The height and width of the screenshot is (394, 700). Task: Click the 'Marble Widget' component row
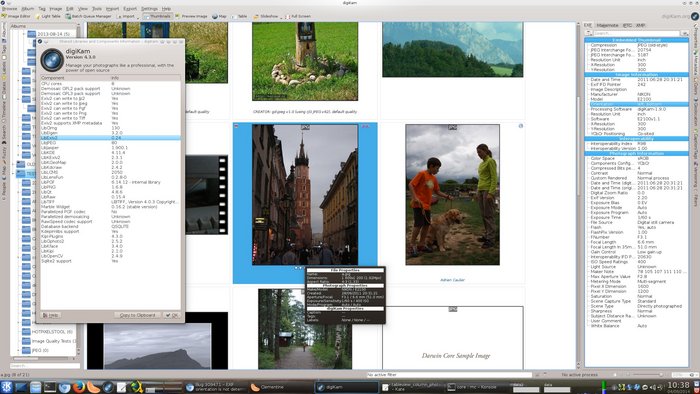[110, 207]
